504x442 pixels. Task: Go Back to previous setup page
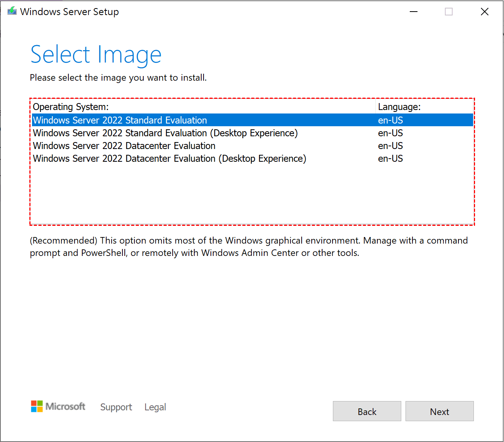(367, 411)
